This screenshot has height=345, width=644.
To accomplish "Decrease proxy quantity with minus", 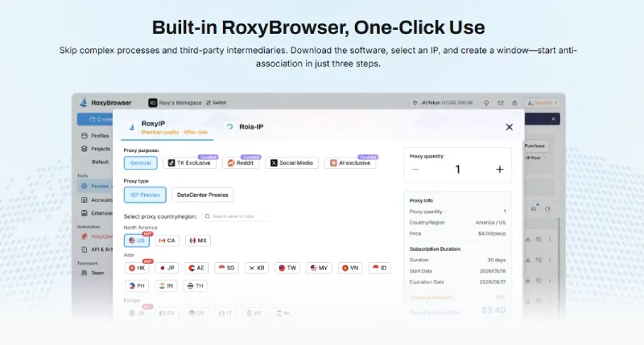I will tap(415, 170).
